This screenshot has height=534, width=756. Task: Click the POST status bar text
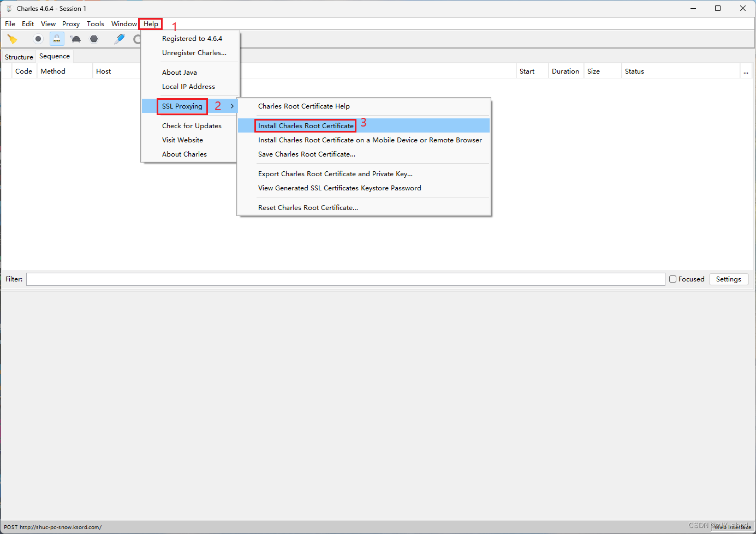point(53,527)
